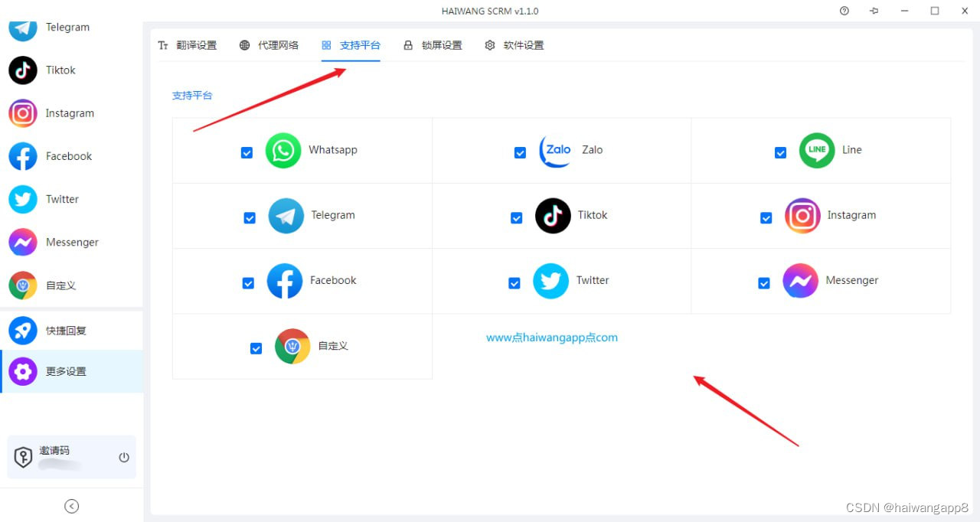Viewport: 980px width, 522px height.
Task: Open the 锁屏设置 tab
Action: [433, 45]
